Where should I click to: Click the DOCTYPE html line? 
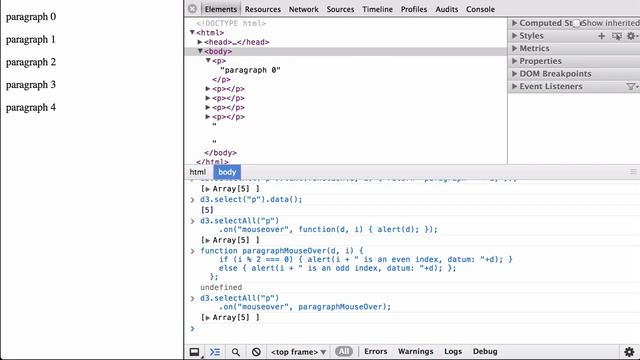[231, 23]
